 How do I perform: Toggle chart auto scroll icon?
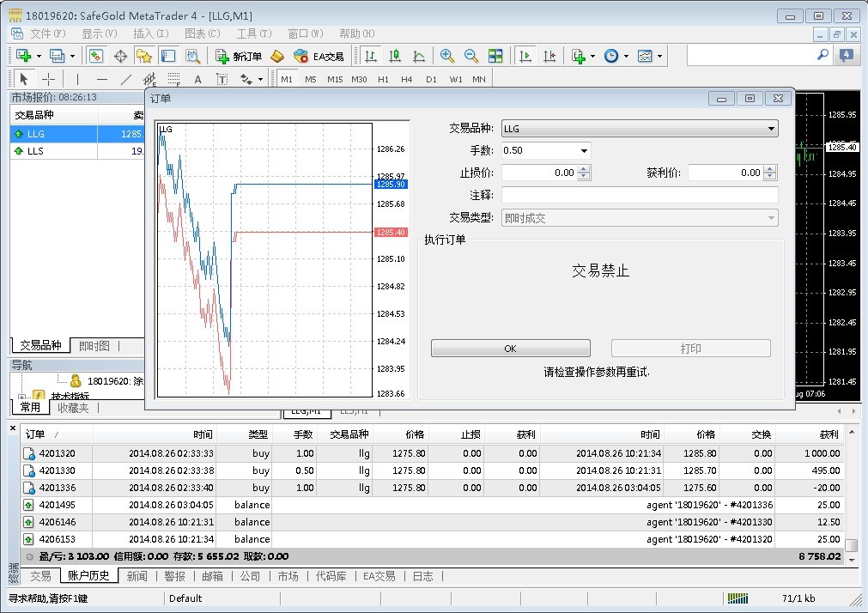pyautogui.click(x=525, y=56)
